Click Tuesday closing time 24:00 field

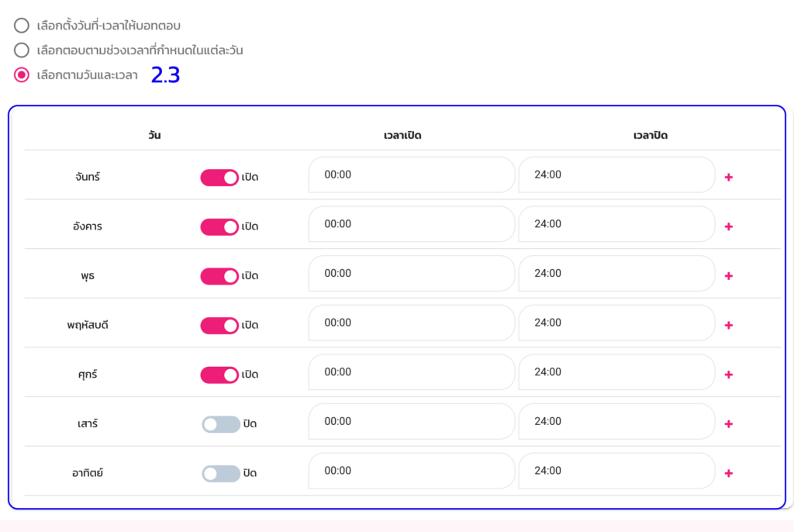616,224
